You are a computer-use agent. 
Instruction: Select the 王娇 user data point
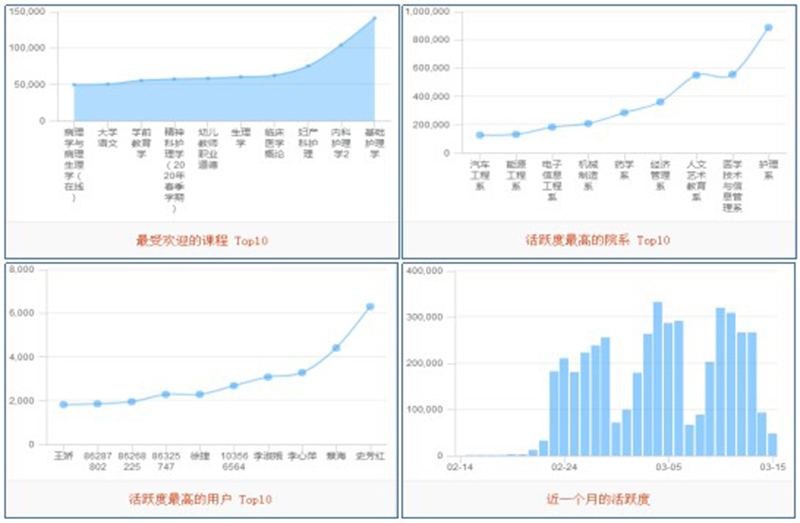tap(64, 404)
